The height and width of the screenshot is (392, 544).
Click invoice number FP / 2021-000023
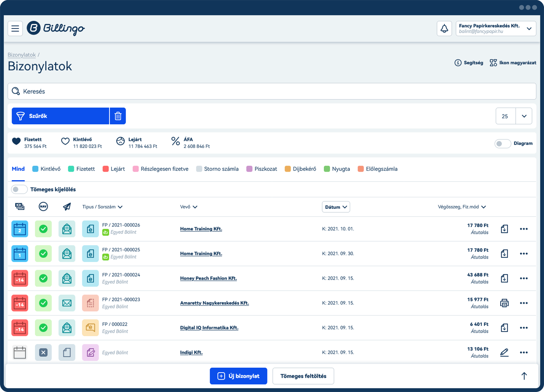[121, 299]
